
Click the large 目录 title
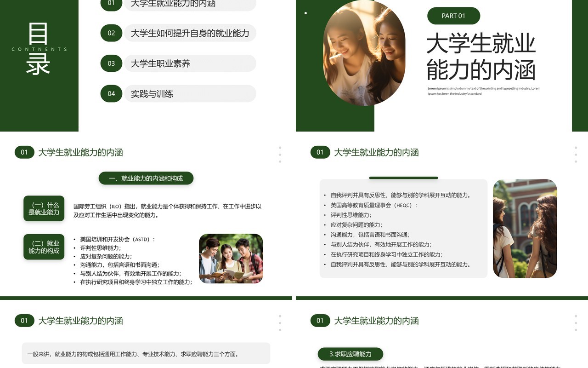tap(38, 49)
